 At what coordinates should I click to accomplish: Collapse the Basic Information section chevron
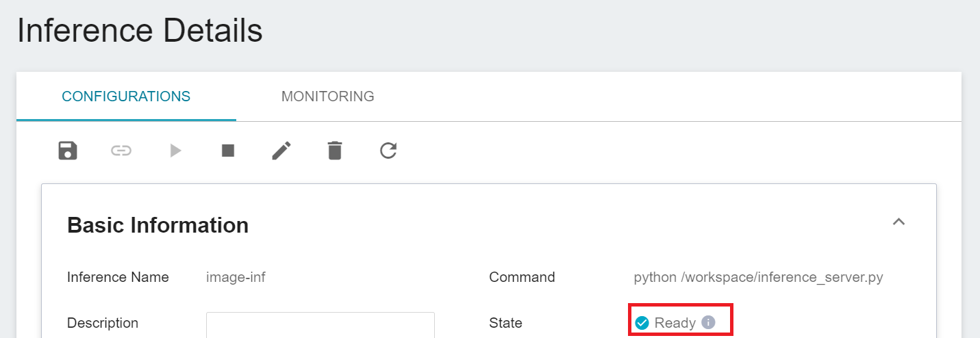(899, 222)
